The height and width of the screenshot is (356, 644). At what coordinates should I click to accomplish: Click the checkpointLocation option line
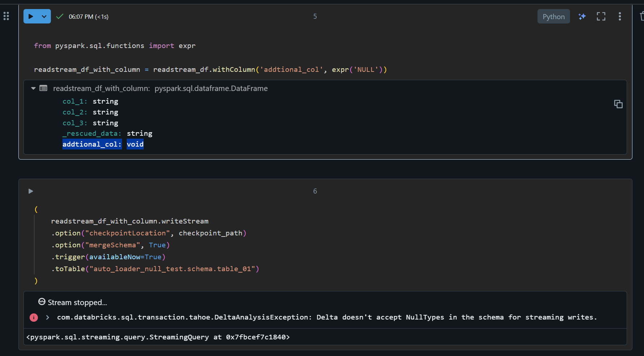149,233
